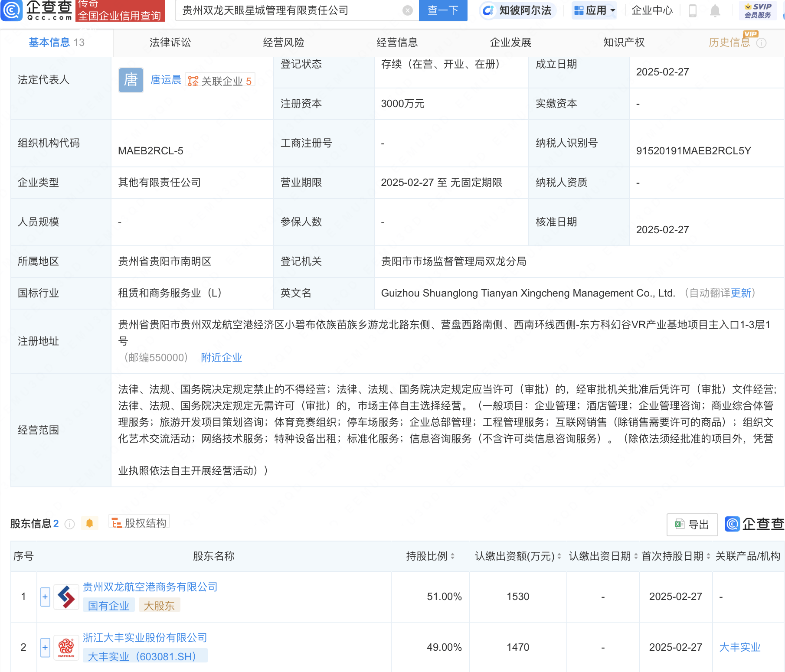Image resolution: width=785 pixels, height=672 pixels.
Task: Click the mobile phone icon in the header
Action: [693, 11]
